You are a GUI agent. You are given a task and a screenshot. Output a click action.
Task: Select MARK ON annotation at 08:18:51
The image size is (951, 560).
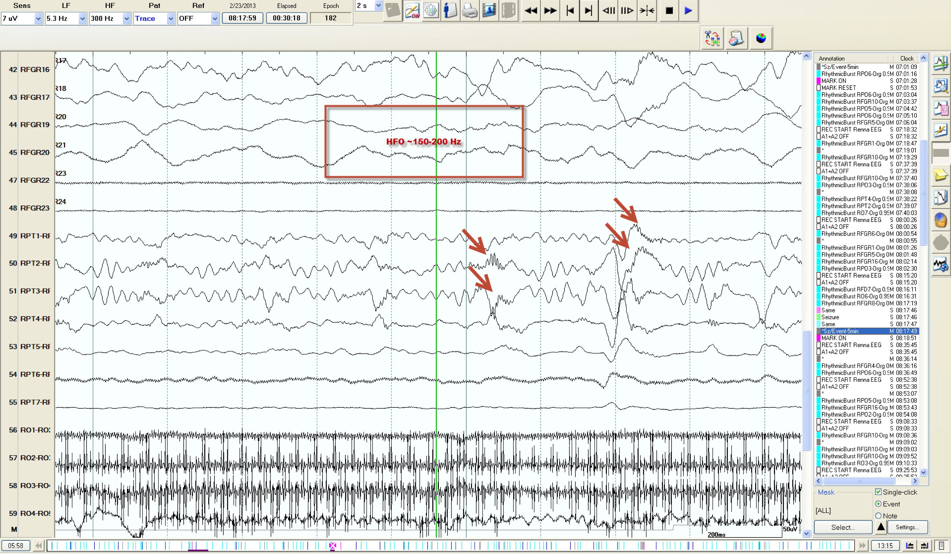click(x=834, y=338)
